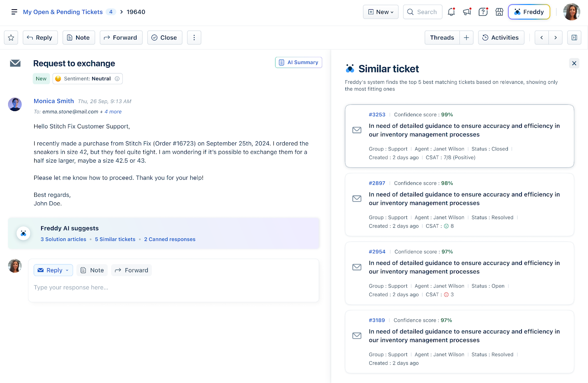Open the help question mark icon

tap(483, 12)
